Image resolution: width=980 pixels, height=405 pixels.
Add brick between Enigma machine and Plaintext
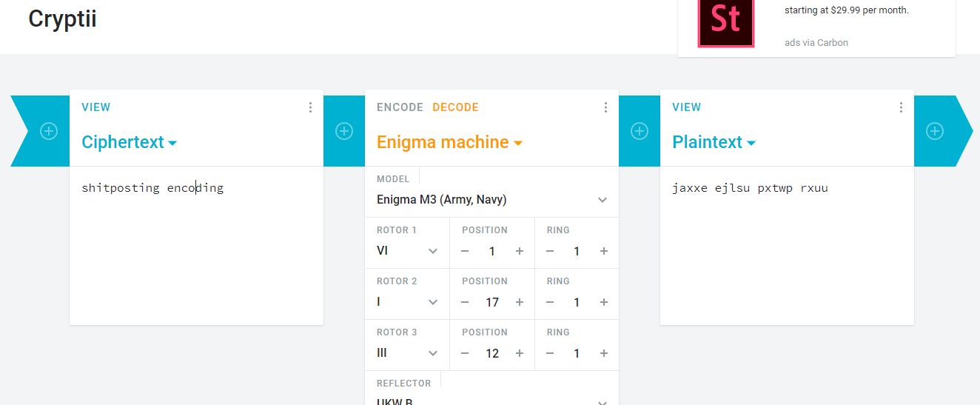(x=640, y=131)
